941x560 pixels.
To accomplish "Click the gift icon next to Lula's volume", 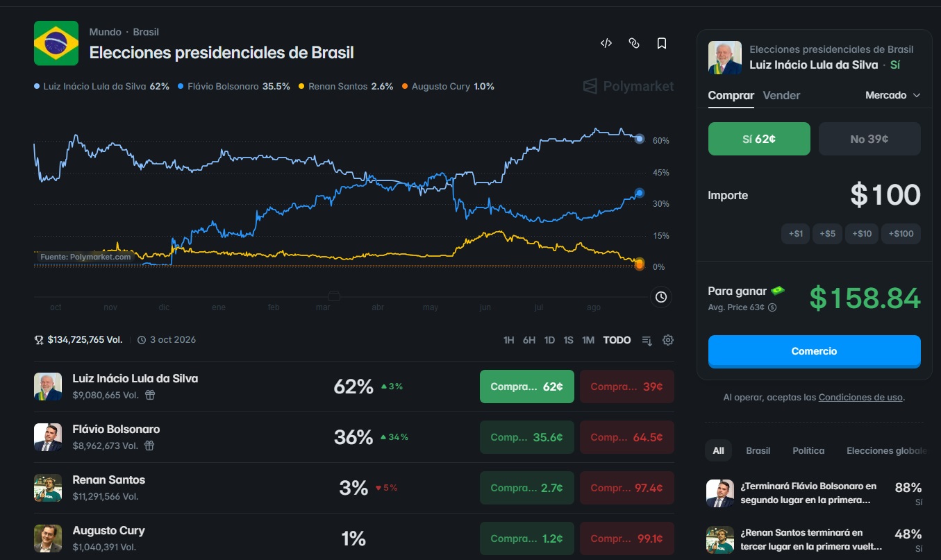I will pos(150,395).
